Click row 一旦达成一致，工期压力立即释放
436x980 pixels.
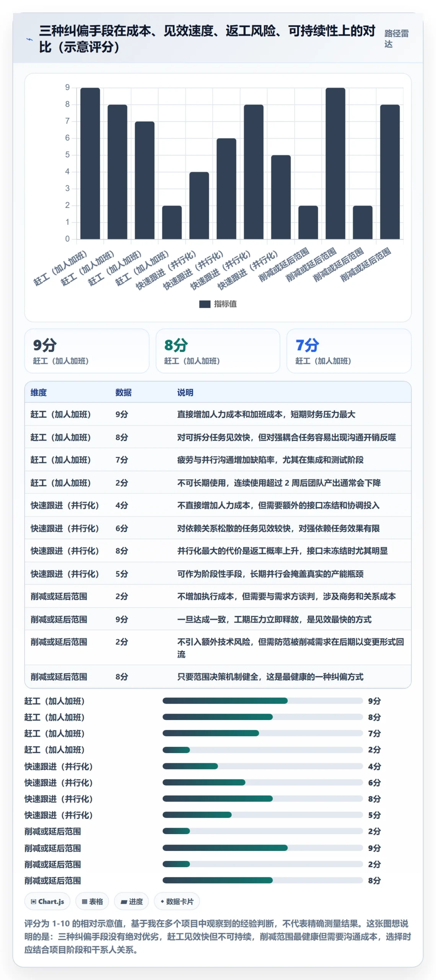[218, 619]
